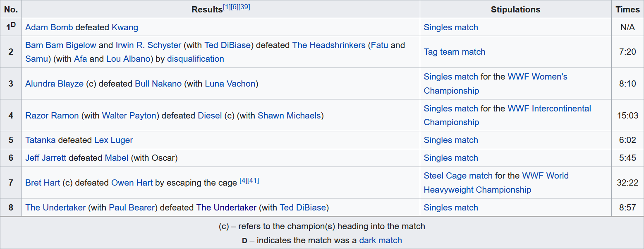Click the Razor Ramon link
644x249 pixels.
52,116
